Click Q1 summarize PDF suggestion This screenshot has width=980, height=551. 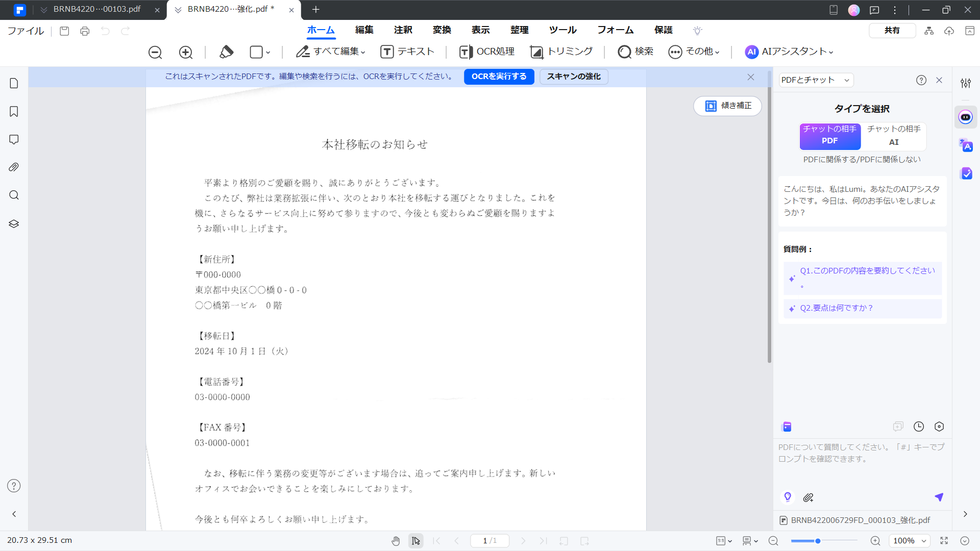tap(863, 278)
